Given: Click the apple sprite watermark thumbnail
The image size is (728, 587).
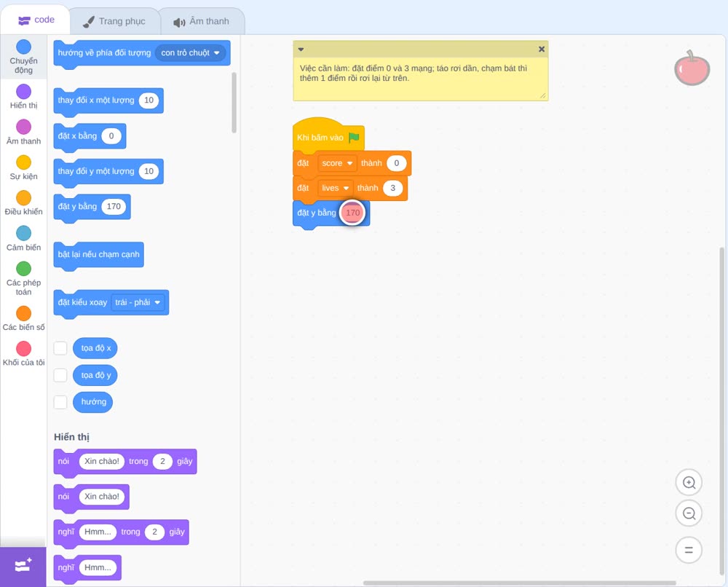Looking at the screenshot, I should (692, 68).
